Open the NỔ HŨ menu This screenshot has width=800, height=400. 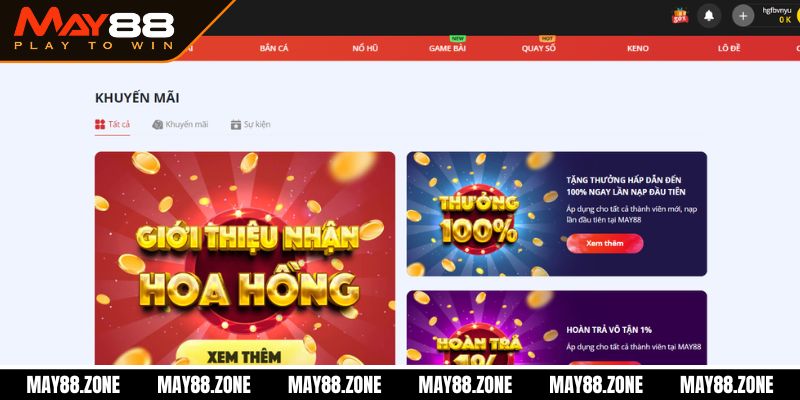coord(365,48)
